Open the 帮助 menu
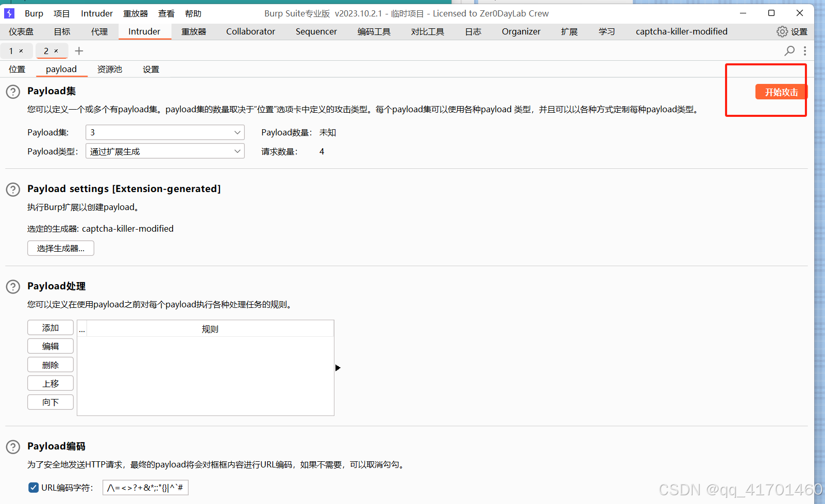 click(x=193, y=13)
